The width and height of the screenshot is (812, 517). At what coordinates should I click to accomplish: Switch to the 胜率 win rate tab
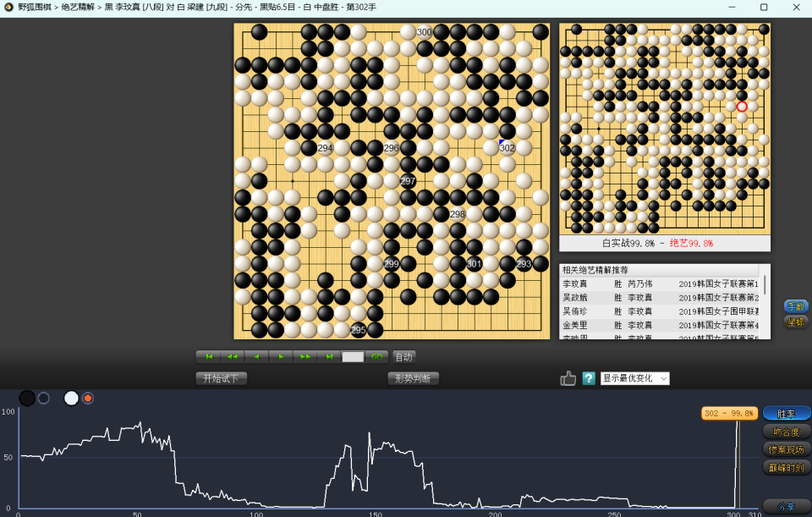pos(786,414)
